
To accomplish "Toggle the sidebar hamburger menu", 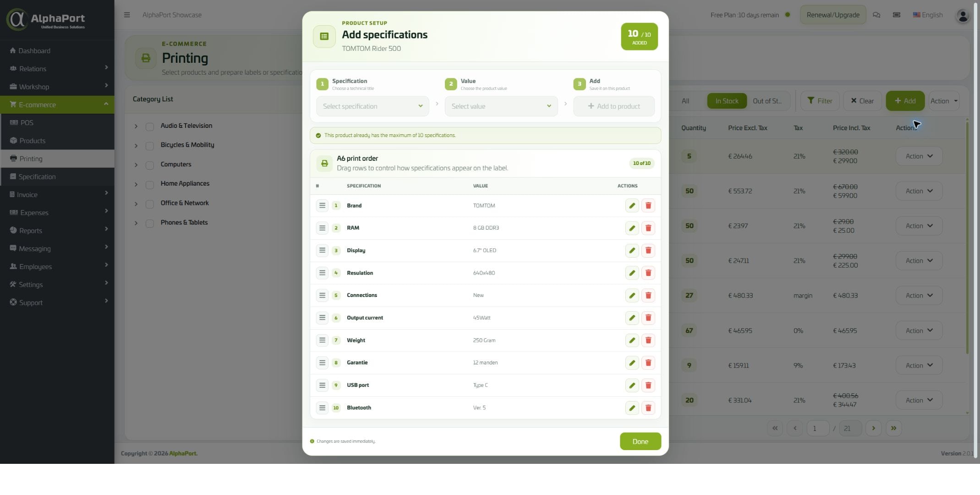I will (x=127, y=15).
